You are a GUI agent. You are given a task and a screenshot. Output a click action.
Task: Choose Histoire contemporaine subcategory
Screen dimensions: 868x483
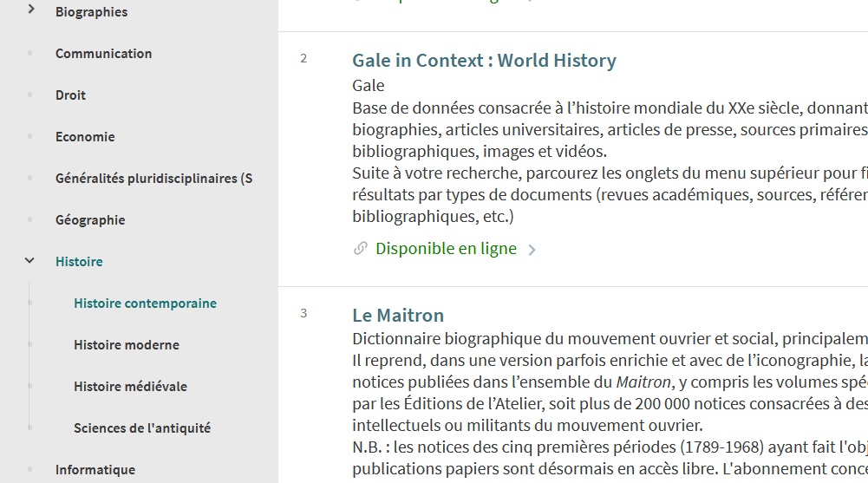tap(145, 304)
